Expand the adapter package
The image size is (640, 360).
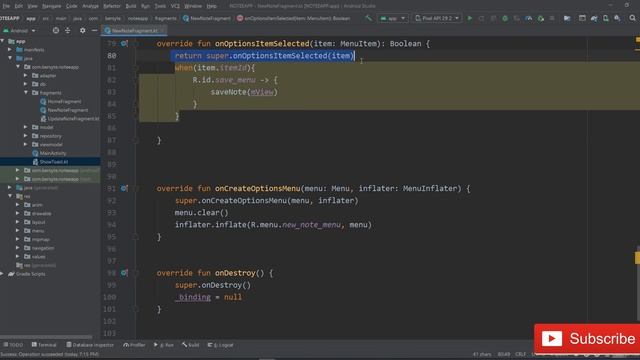pyautogui.click(x=26, y=76)
